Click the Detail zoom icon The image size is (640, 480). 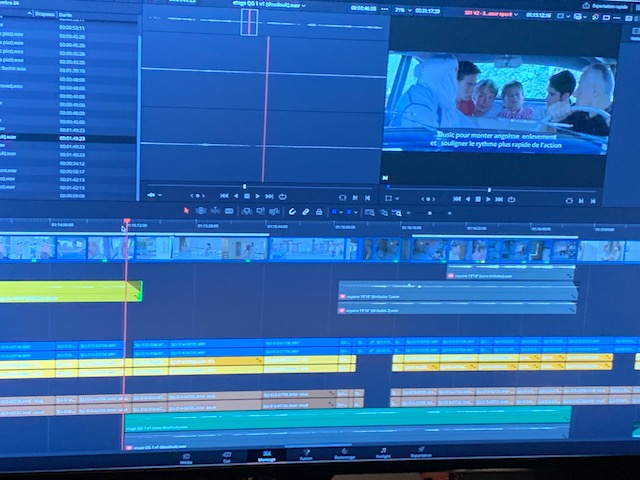pyautogui.click(x=383, y=213)
